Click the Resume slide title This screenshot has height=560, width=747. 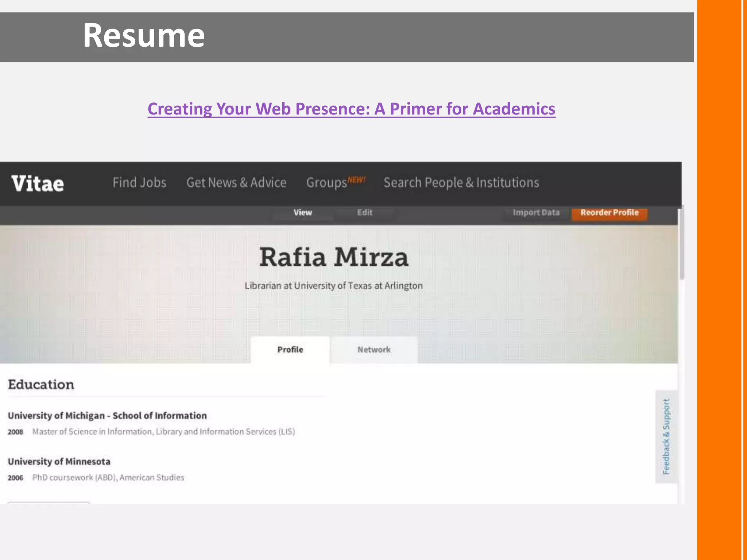[144, 35]
